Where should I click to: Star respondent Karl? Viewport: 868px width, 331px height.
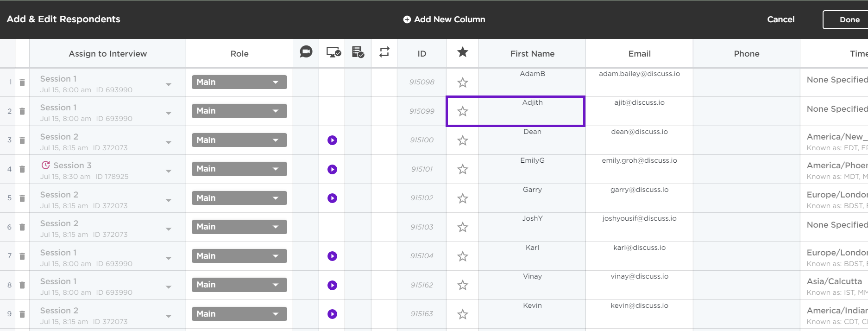coord(462,256)
